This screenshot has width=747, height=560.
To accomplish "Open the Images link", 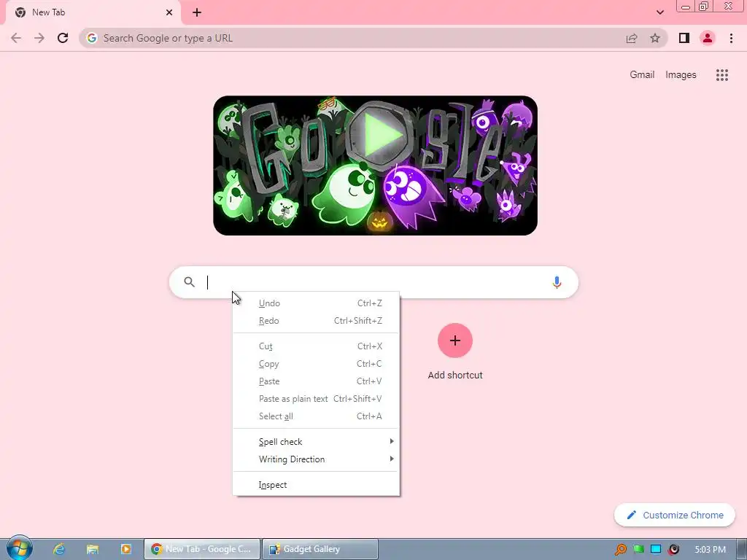I will pyautogui.click(x=681, y=75).
